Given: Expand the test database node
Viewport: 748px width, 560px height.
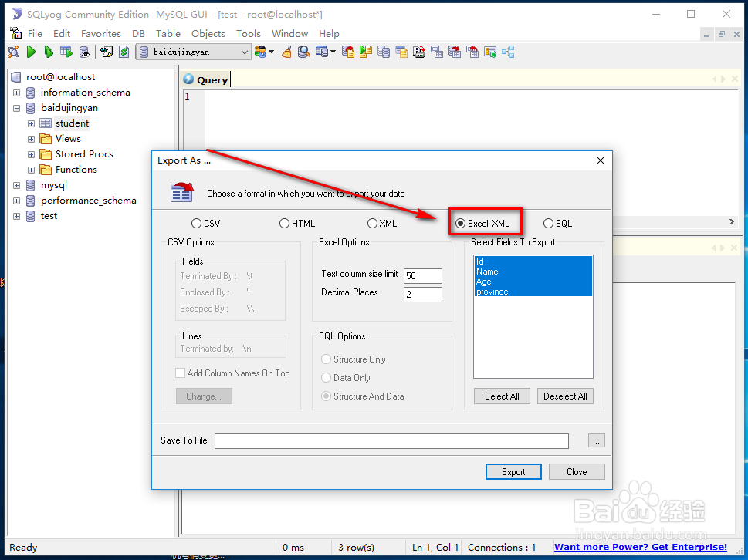Looking at the screenshot, I should pos(17,217).
